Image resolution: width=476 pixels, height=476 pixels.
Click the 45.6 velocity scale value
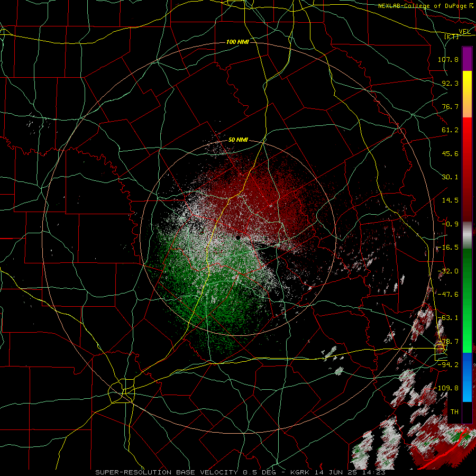[x=450, y=153]
